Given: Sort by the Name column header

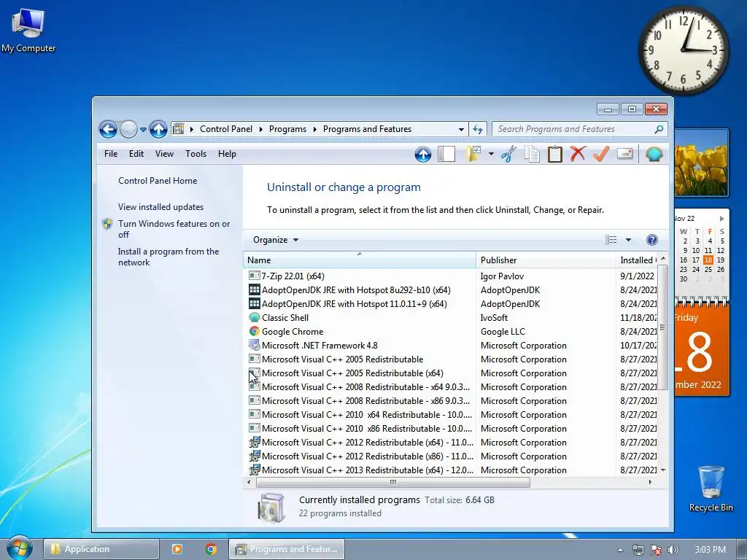Looking at the screenshot, I should (x=359, y=260).
